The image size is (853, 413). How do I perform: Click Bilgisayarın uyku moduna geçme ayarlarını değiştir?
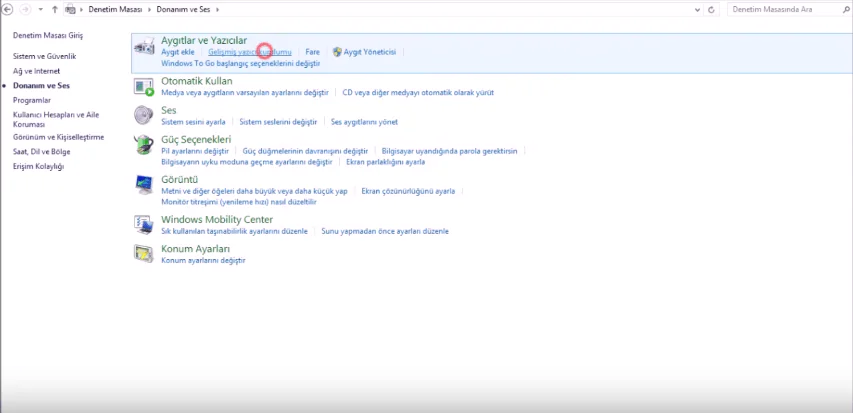click(x=246, y=162)
